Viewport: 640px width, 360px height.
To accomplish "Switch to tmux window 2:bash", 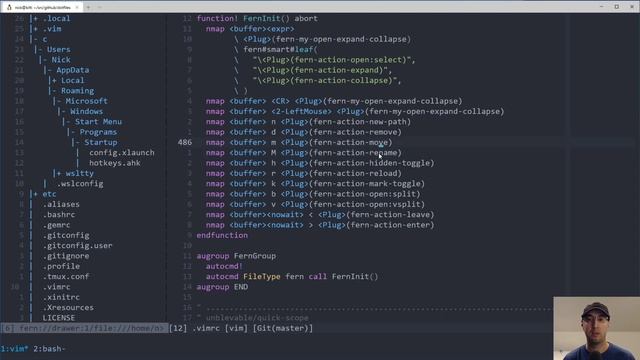I will coord(49,349).
